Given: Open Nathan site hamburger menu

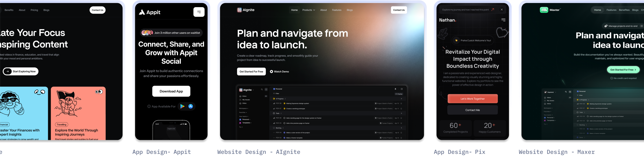Looking at the screenshot, I should [x=503, y=20].
